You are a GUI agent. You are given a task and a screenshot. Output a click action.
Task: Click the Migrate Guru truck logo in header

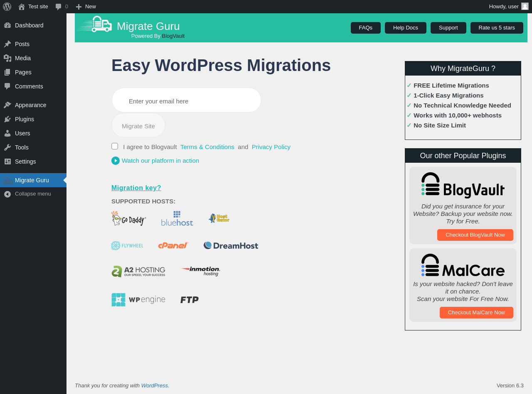coord(94,24)
